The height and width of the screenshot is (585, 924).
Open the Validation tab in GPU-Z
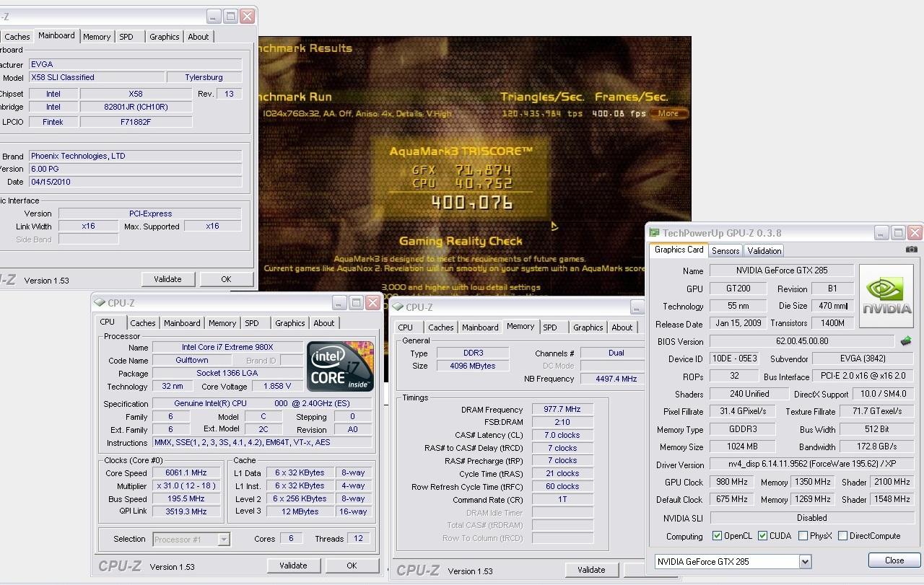click(764, 250)
